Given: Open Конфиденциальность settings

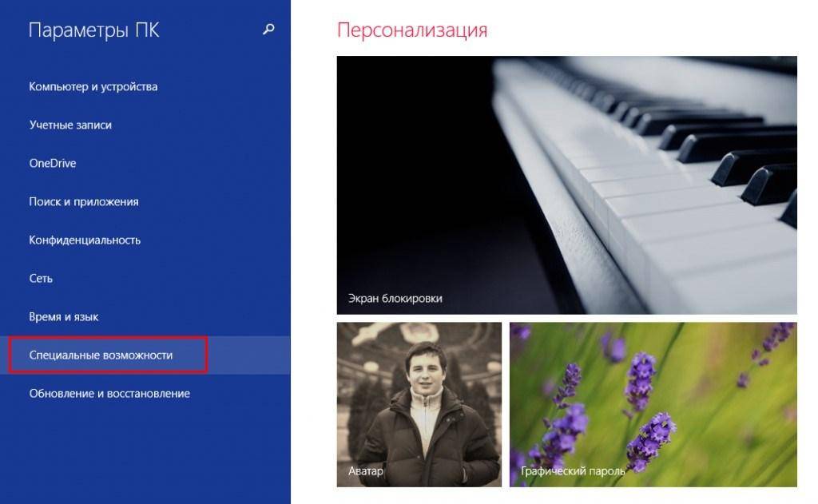Looking at the screenshot, I should tap(85, 240).
